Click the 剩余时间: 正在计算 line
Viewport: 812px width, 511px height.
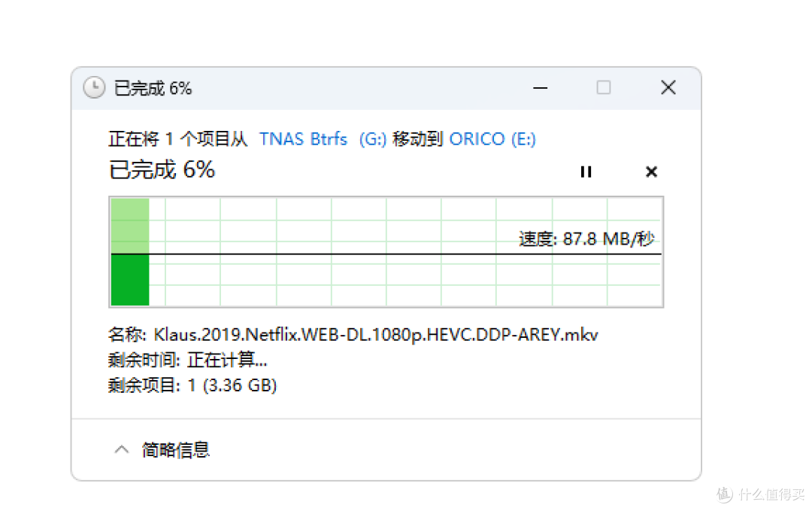coord(187,360)
